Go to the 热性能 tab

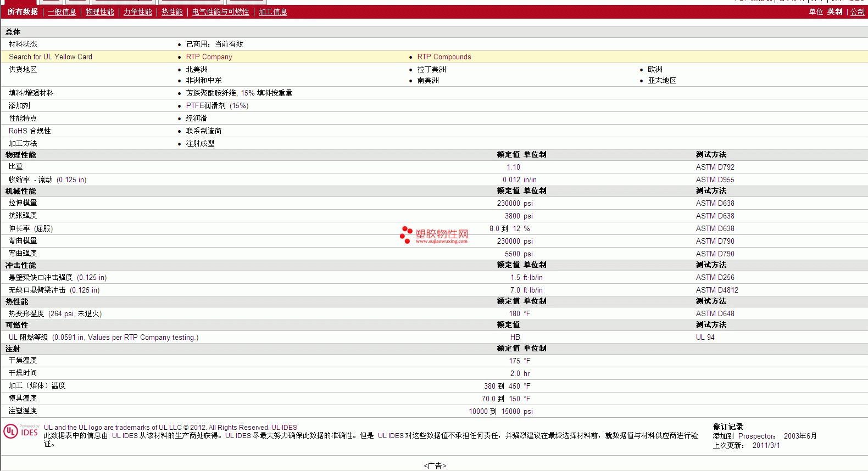pyautogui.click(x=172, y=12)
